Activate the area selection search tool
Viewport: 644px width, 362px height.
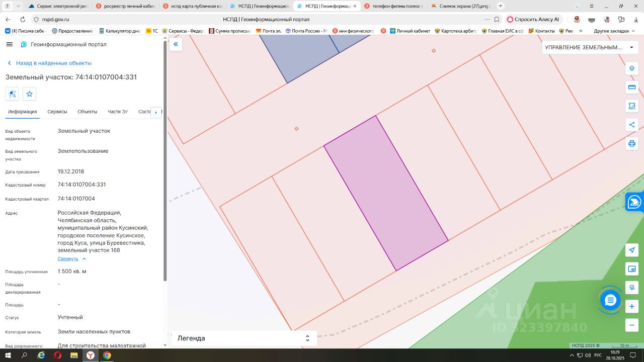point(632,106)
